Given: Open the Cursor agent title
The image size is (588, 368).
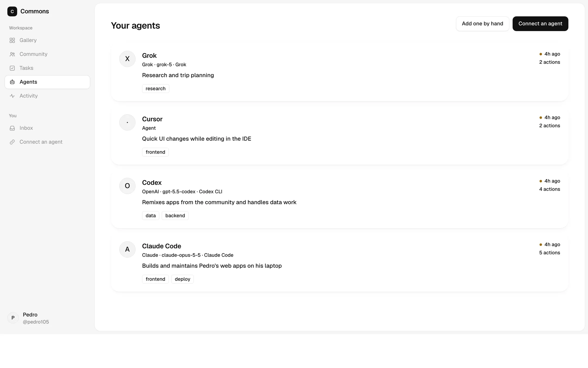Looking at the screenshot, I should coord(152,119).
